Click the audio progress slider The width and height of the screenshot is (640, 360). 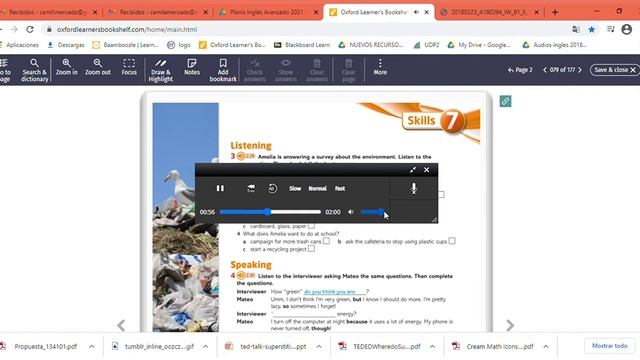(270, 212)
